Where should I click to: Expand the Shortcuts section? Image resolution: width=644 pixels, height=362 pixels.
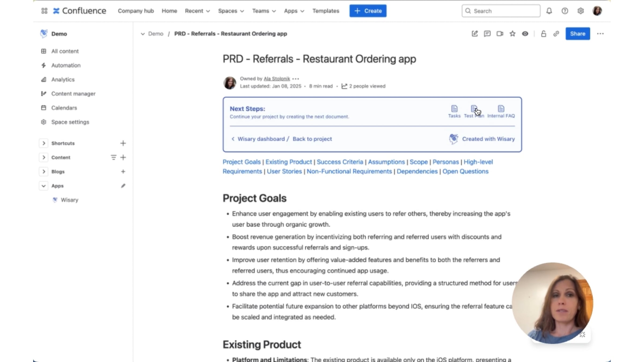click(x=43, y=143)
